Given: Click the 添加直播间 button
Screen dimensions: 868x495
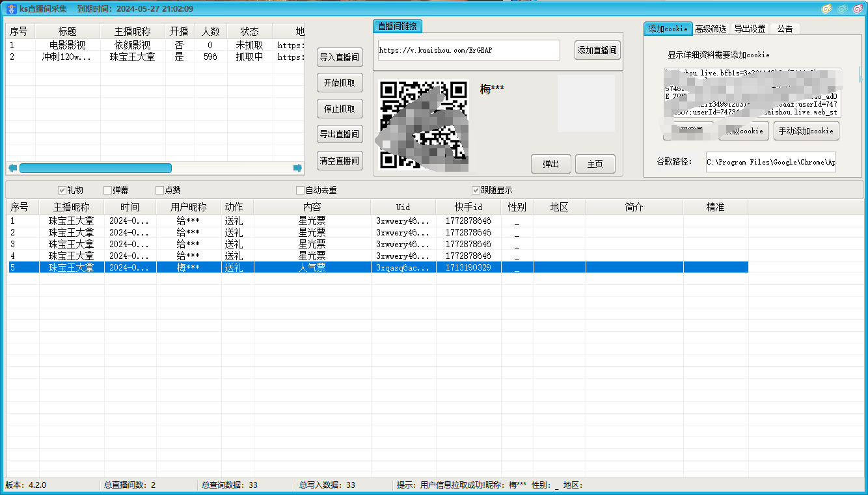Looking at the screenshot, I should [597, 50].
